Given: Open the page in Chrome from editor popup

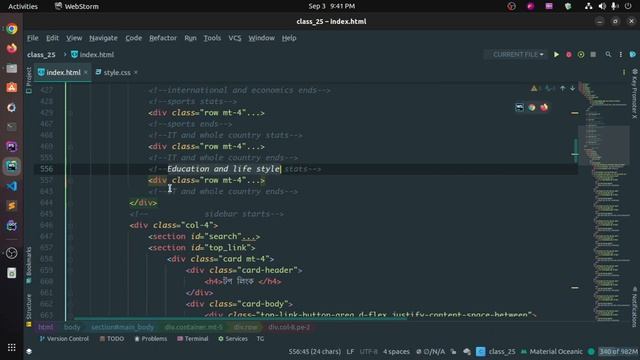Looking at the screenshot, I should (x=531, y=107).
